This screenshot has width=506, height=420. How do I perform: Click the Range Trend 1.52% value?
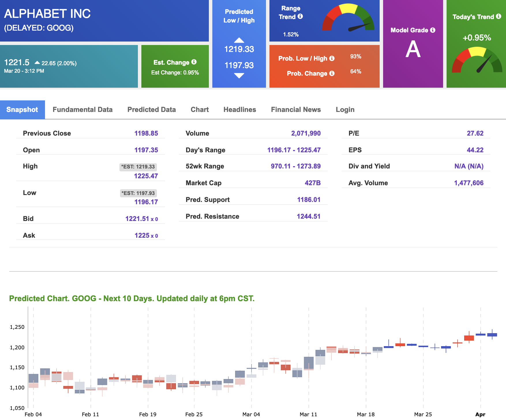291,35
